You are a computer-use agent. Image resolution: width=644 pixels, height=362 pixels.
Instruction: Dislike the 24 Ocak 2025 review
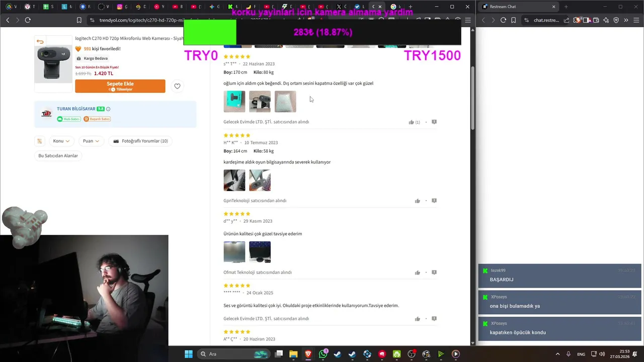click(x=434, y=318)
